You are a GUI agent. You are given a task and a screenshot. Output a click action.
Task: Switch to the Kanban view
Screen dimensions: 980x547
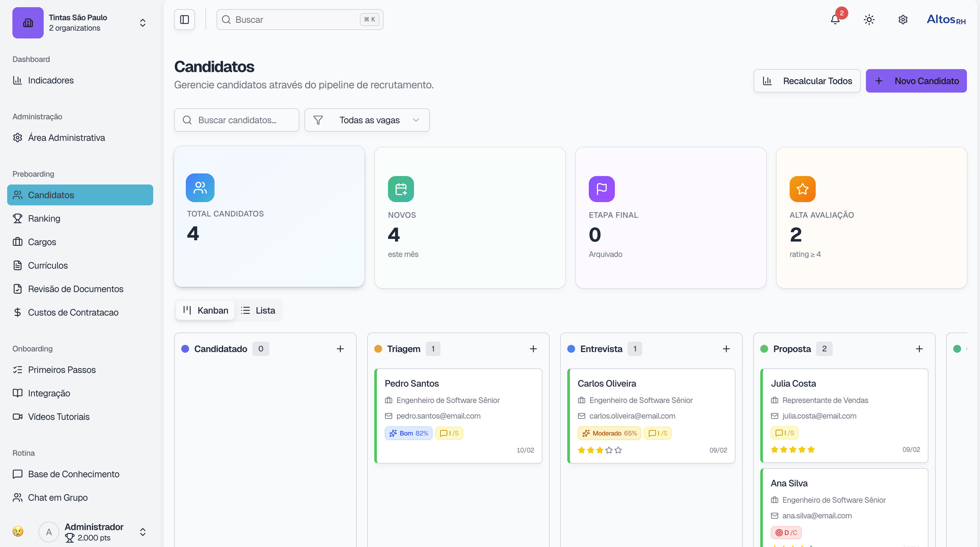click(205, 310)
